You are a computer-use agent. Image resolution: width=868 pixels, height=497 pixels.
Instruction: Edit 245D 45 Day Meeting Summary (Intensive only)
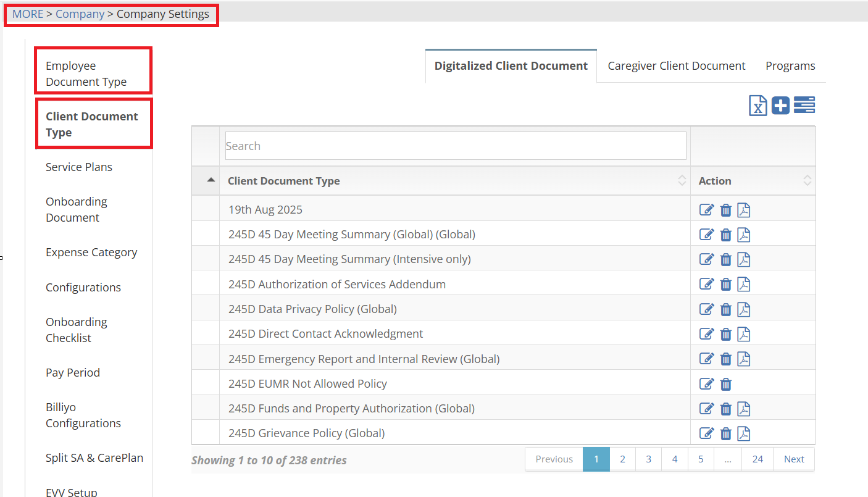[x=706, y=259]
